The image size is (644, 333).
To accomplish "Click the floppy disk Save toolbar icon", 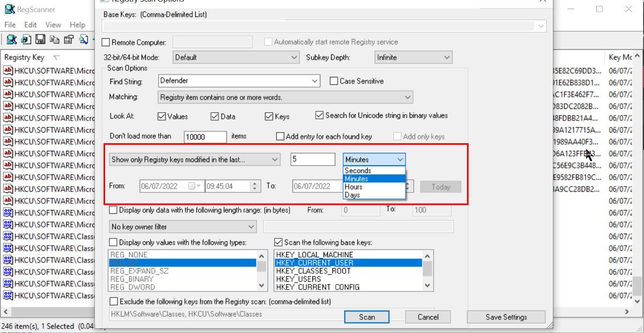I will coord(40,40).
